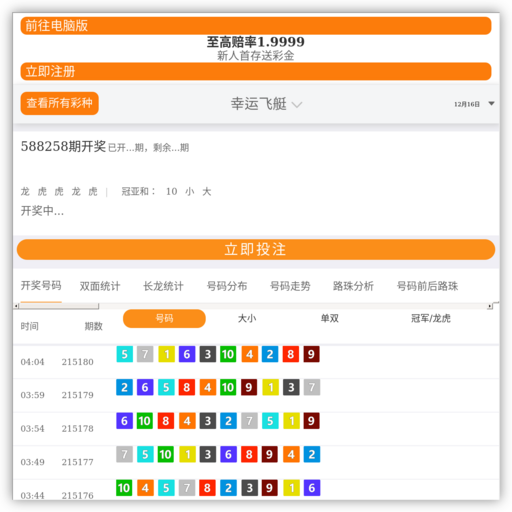Expand the 幸运飞艇 game dropdown
The height and width of the screenshot is (512, 512).
pyautogui.click(x=266, y=104)
